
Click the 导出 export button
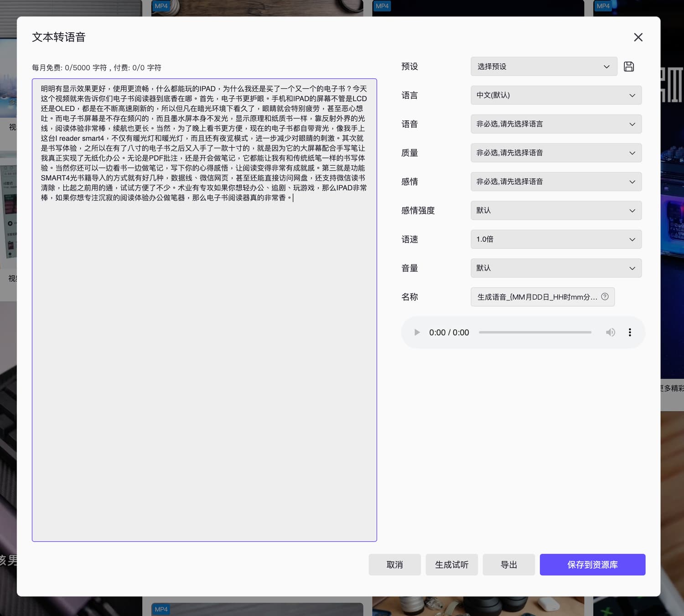tap(508, 564)
